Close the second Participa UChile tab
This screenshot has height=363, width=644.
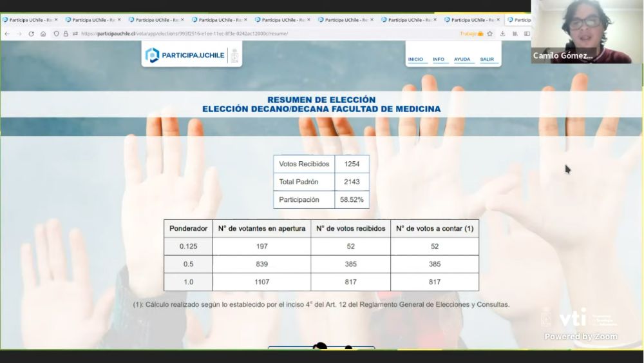[119, 20]
